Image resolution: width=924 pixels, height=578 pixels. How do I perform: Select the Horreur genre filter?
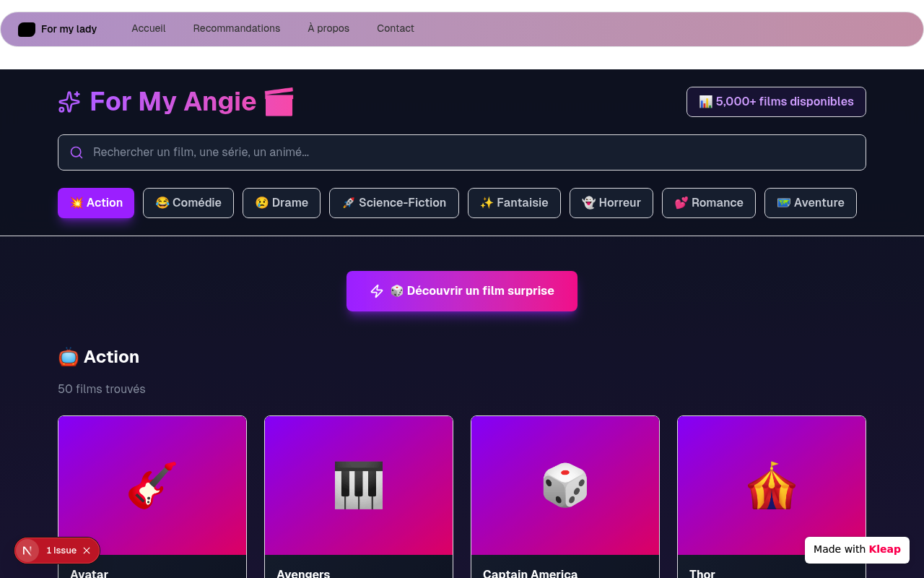(611, 203)
